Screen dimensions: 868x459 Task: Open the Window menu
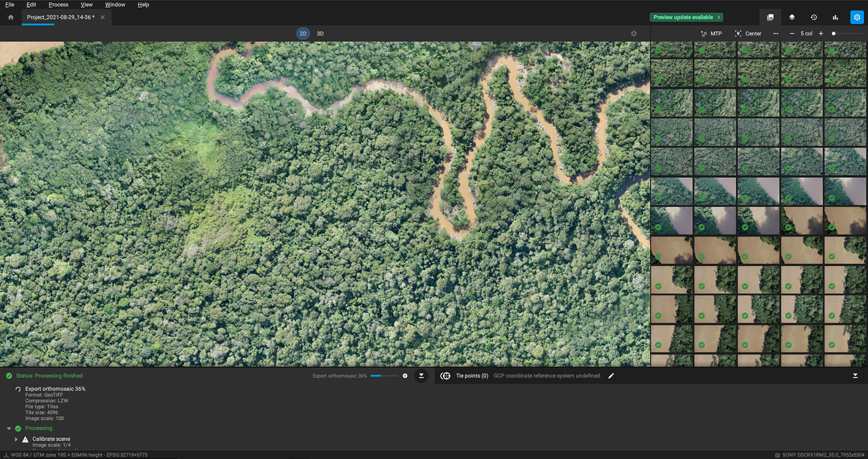pyautogui.click(x=115, y=4)
